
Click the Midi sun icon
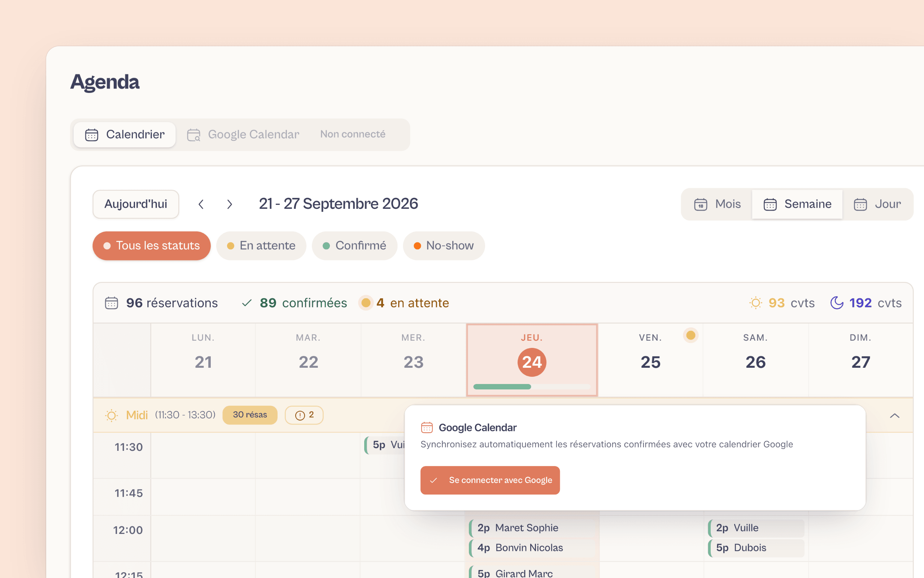coord(112,415)
